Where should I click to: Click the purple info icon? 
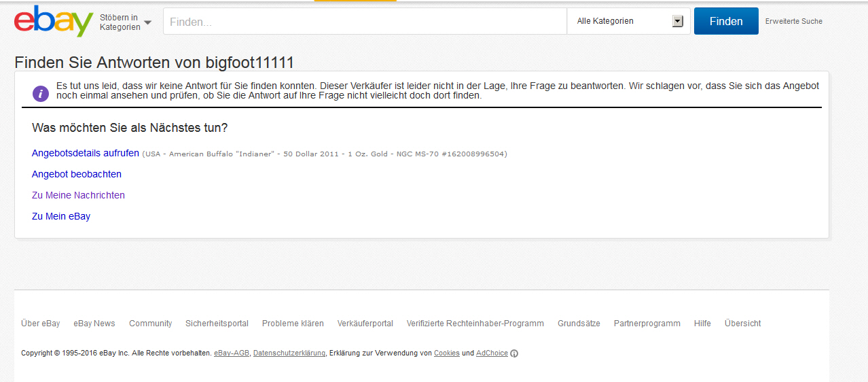41,94
